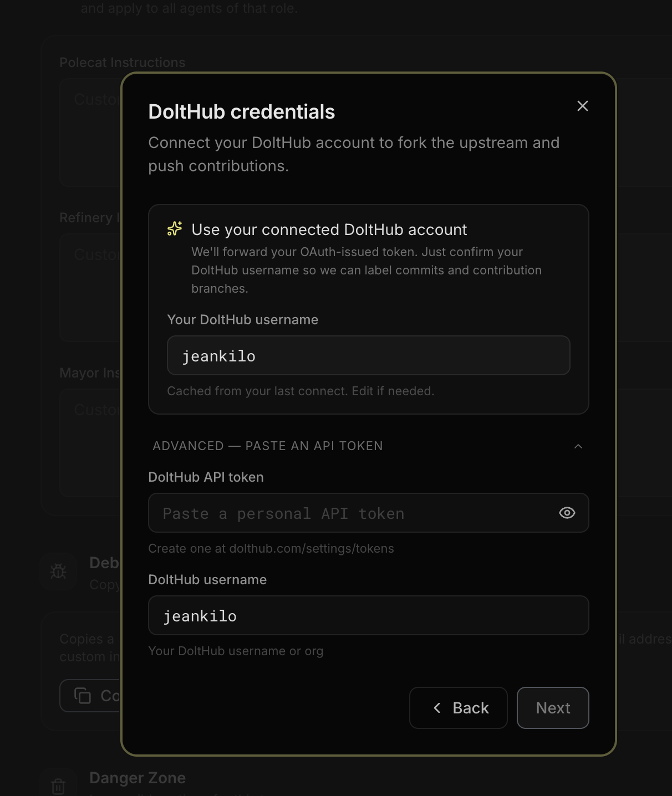Continue with the Next button

tap(552, 708)
